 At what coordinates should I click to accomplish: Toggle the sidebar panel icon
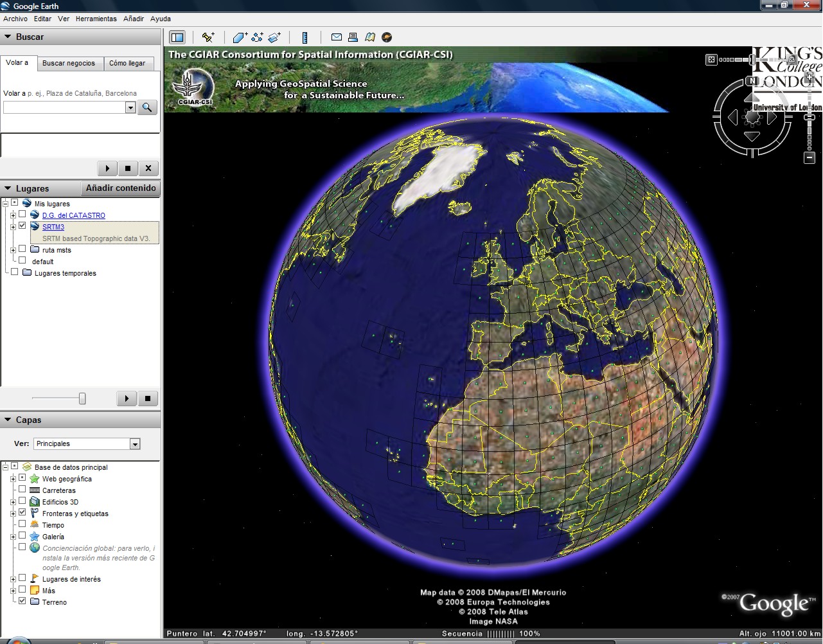177,37
